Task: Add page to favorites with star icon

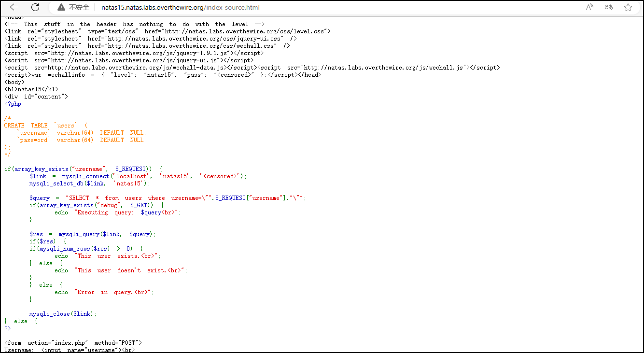Action: tap(628, 7)
